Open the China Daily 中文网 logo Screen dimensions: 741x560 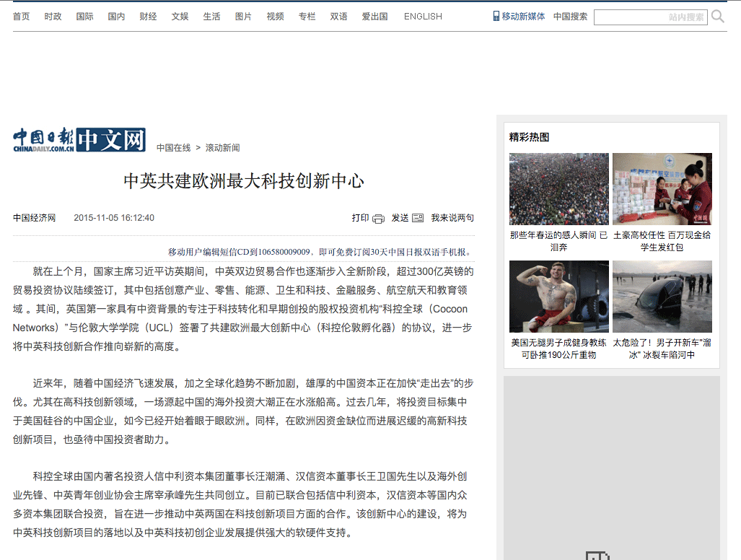(x=79, y=140)
